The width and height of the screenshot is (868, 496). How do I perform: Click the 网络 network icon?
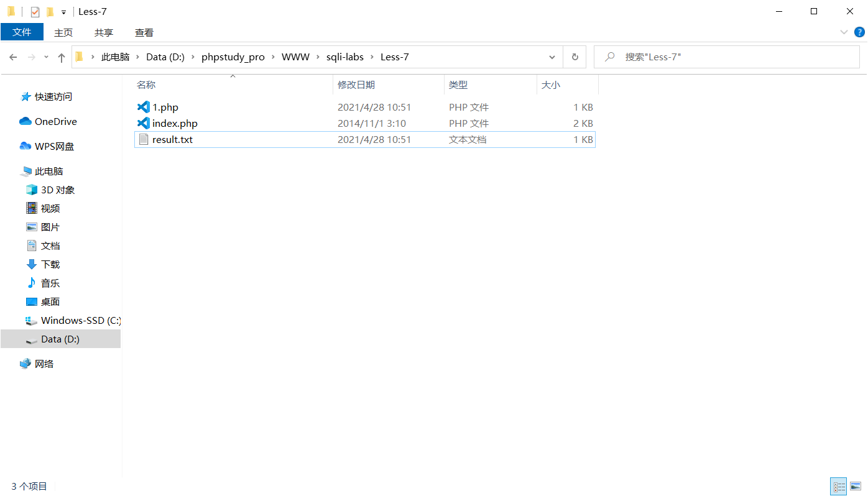pyautogui.click(x=25, y=364)
